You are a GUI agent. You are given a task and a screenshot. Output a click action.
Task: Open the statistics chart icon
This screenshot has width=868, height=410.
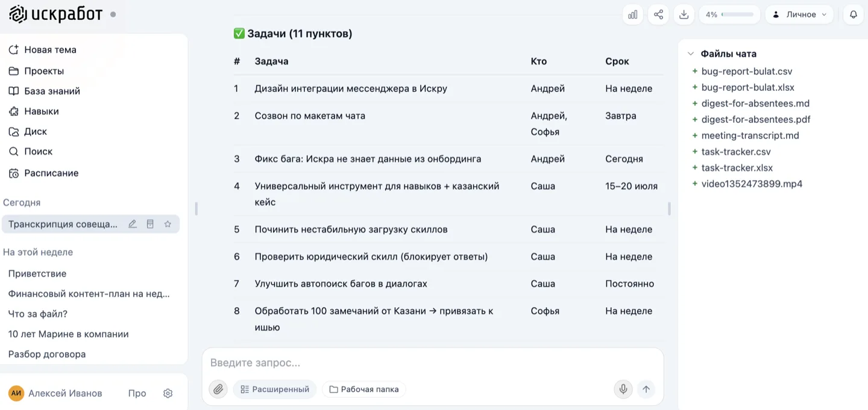pyautogui.click(x=633, y=14)
